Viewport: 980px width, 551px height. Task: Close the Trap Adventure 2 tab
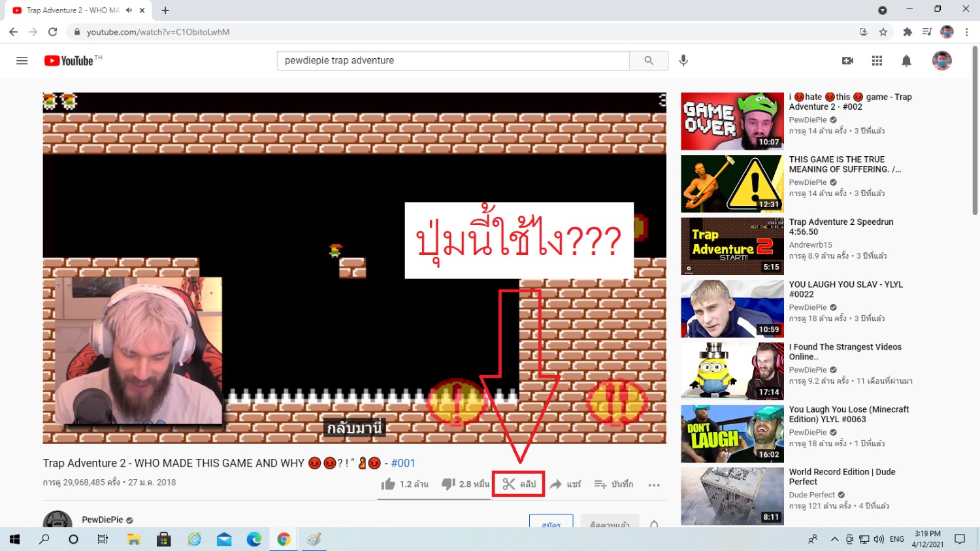[x=142, y=10]
